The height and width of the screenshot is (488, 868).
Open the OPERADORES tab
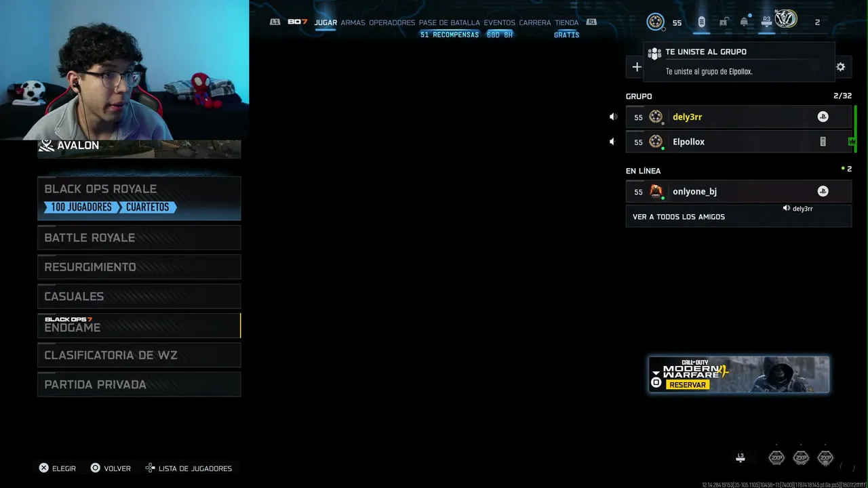392,22
